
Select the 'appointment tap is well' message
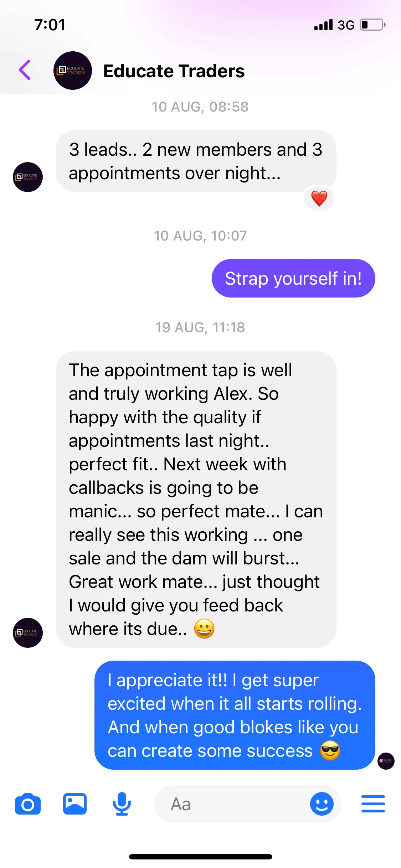pyautogui.click(x=196, y=499)
